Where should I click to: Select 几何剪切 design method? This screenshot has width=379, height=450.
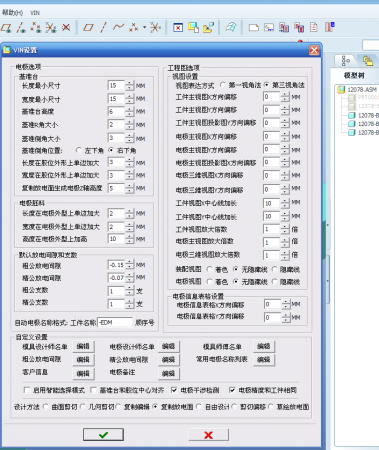pos(83,407)
